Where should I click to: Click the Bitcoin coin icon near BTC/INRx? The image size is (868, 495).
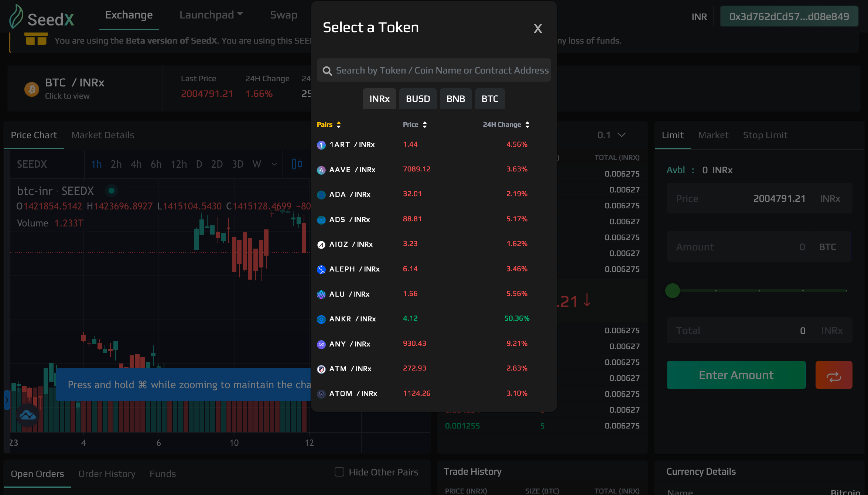pos(32,89)
